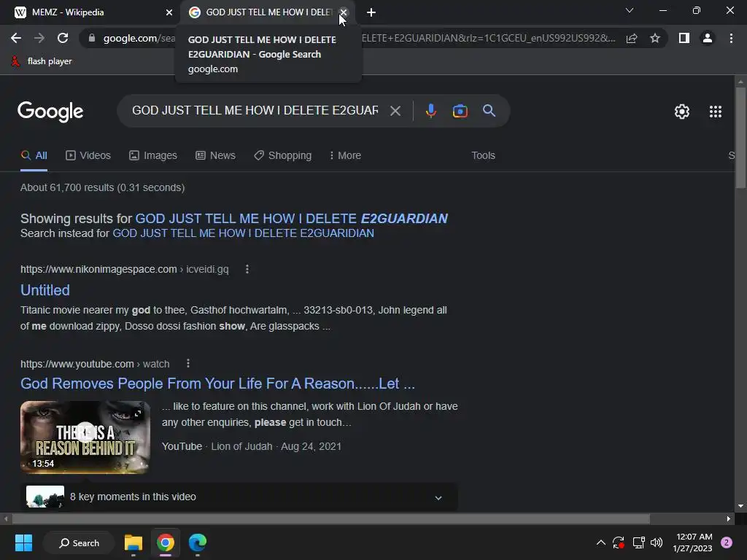Search instead for the original E2GUARIDIAN spelling
This screenshot has width=747, height=560.
click(243, 233)
